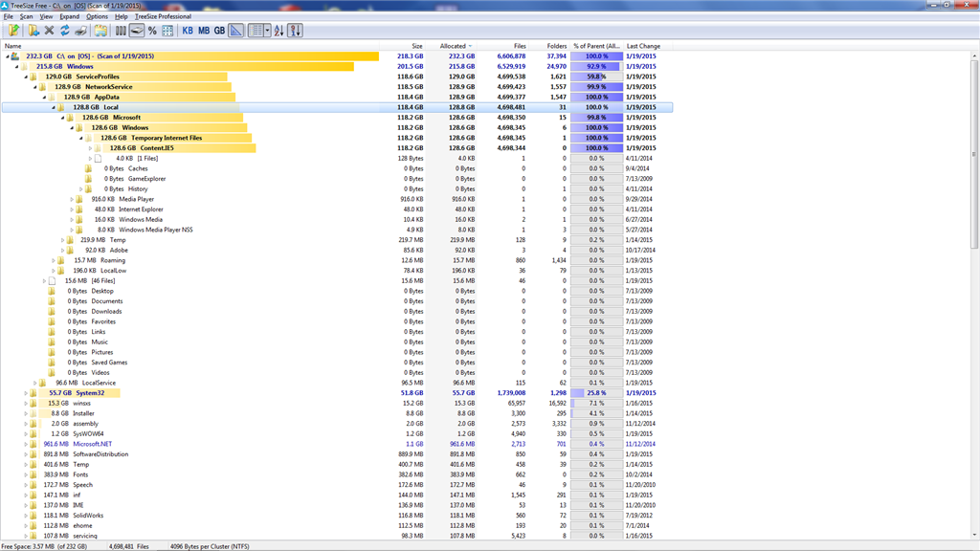Screen dimensions: 980x551
Task: Show sizes in KB
Action: (x=188, y=30)
